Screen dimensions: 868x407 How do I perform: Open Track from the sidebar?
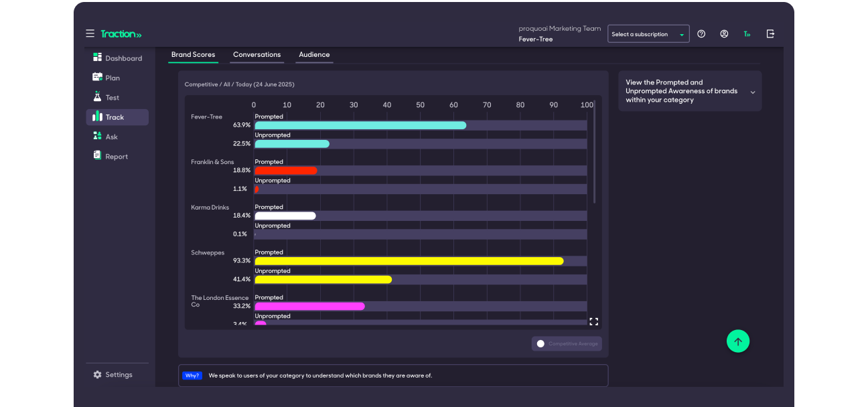click(x=117, y=117)
